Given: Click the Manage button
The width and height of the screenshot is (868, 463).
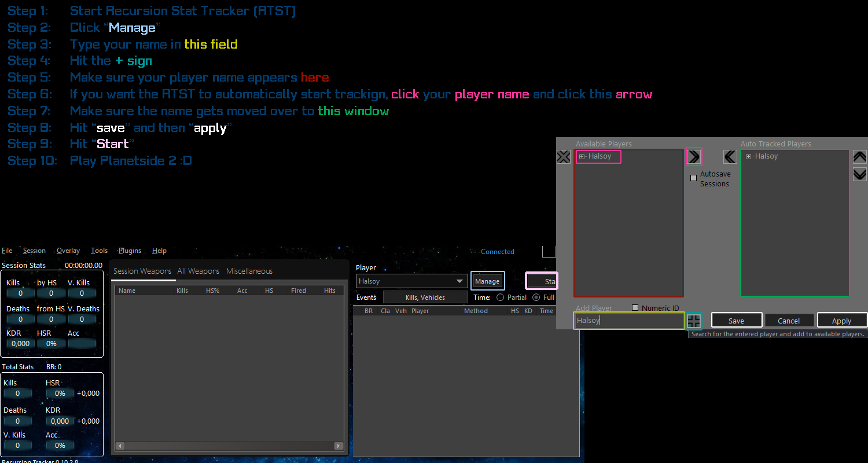Looking at the screenshot, I should [x=487, y=281].
